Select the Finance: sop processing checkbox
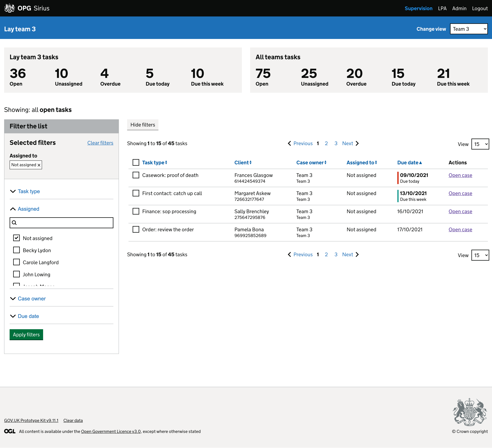Screen dimensions: 492x448 click(x=136, y=211)
